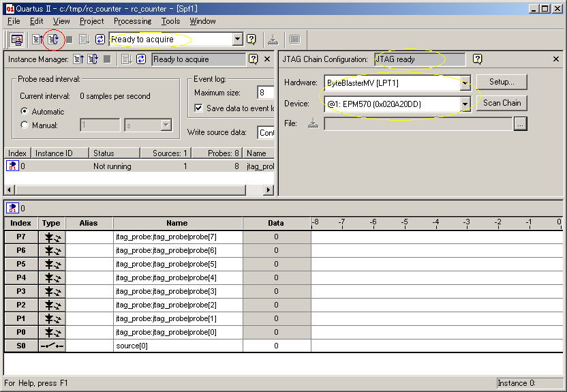Open the Device EPM570 dropdown

pos(465,104)
